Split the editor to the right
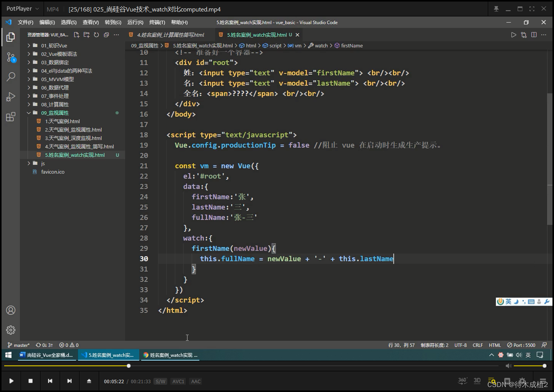554x392 pixels. pyautogui.click(x=534, y=35)
